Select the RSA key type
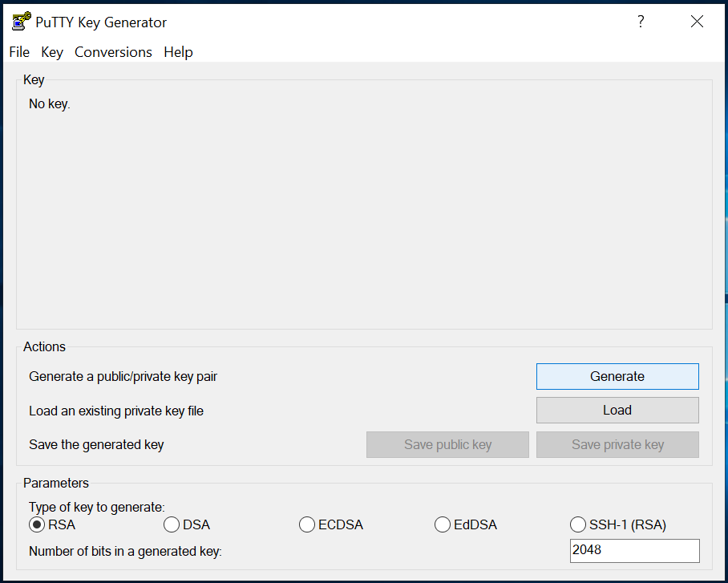 click(52, 524)
